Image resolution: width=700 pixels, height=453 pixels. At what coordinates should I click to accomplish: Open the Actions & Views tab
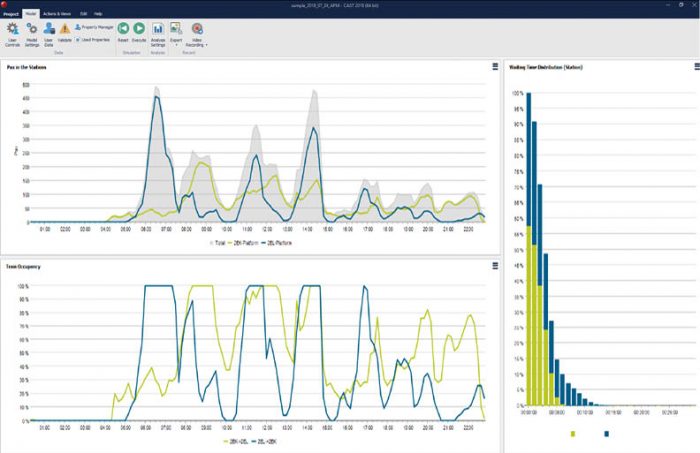[x=55, y=14]
